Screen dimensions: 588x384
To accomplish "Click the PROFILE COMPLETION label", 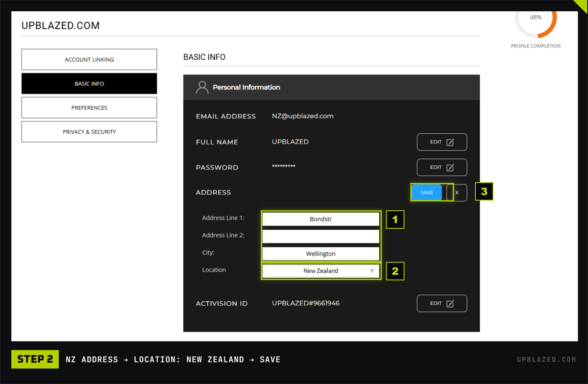I will 536,46.
